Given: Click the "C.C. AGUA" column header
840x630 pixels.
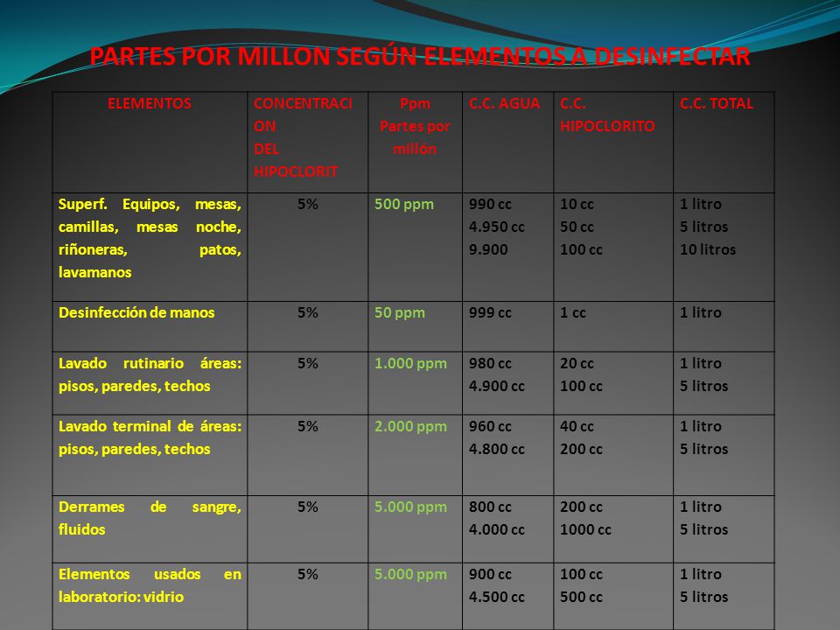Looking at the screenshot, I should pyautogui.click(x=504, y=103).
